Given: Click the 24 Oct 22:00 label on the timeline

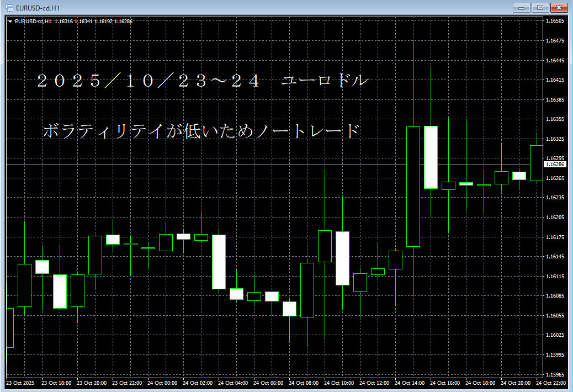Looking at the screenshot, I should tap(551, 382).
